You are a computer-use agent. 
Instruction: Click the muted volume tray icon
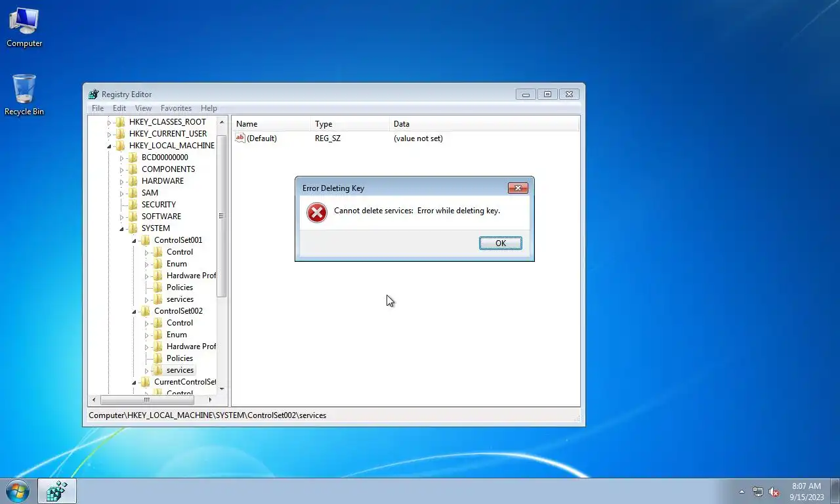(774, 492)
